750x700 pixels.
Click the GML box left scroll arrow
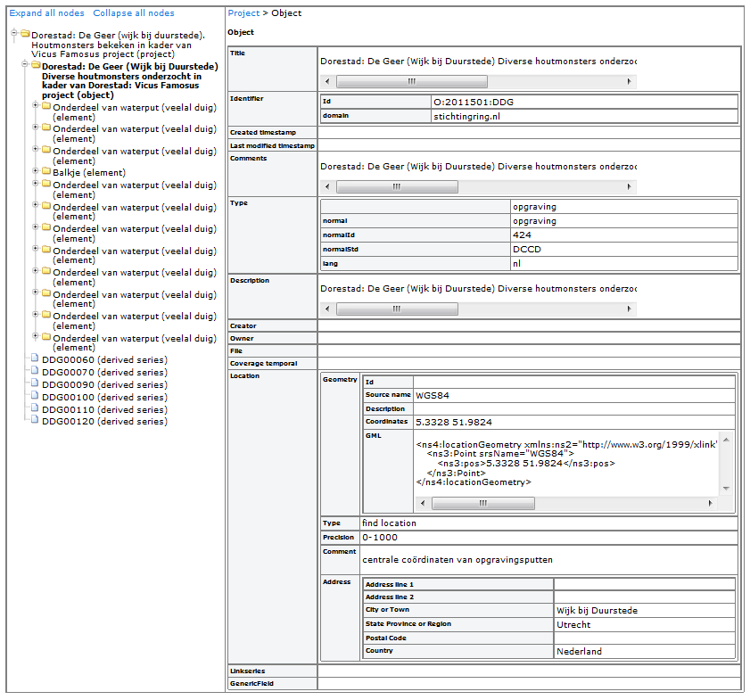pos(423,503)
